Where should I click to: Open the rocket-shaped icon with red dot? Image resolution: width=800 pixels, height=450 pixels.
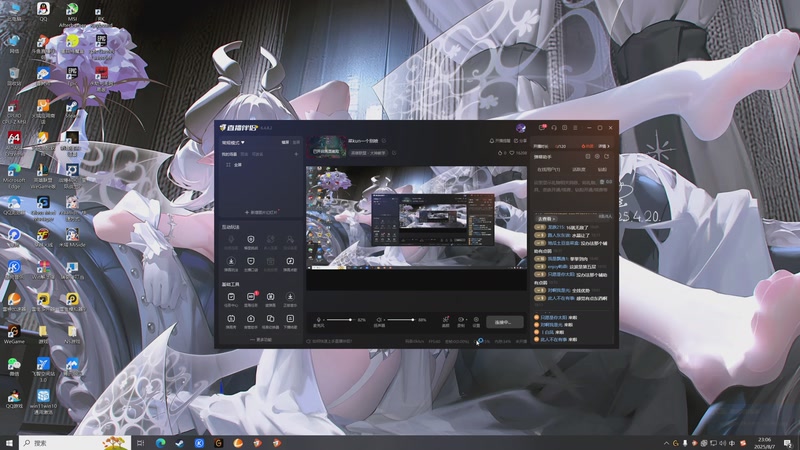coord(445,320)
